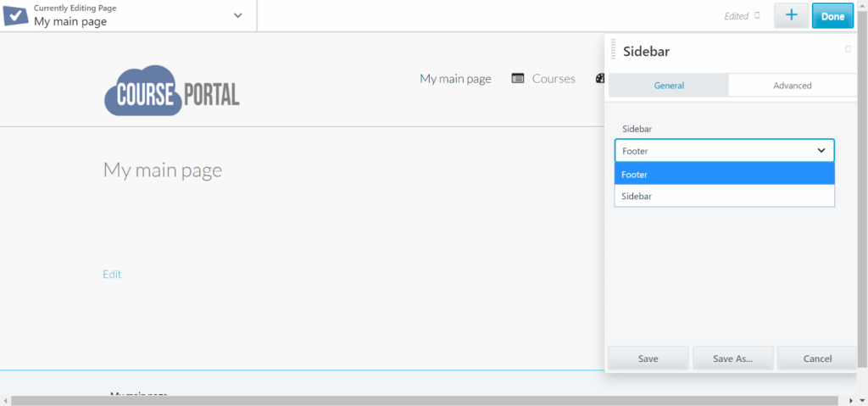
Task: Cancel the Sidebar settings panel
Action: pyautogui.click(x=816, y=359)
